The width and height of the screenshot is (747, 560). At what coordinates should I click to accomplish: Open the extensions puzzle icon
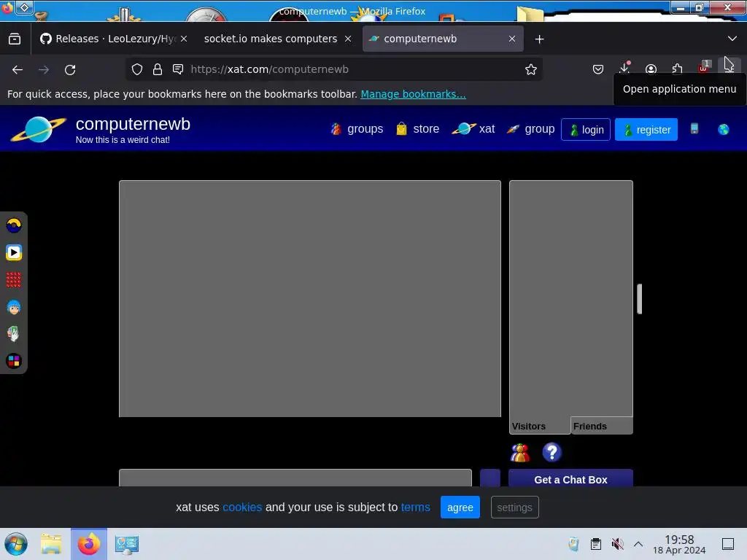tap(677, 69)
